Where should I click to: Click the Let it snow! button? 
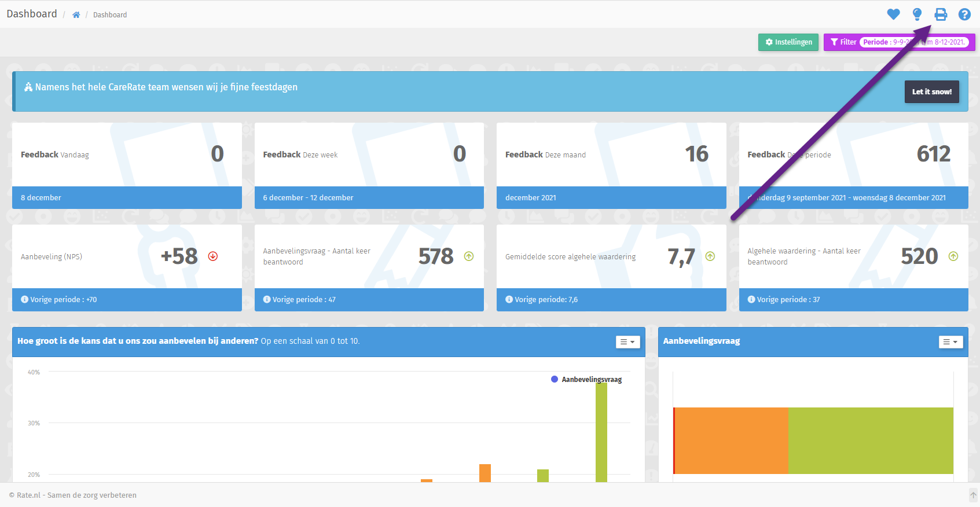(x=931, y=91)
